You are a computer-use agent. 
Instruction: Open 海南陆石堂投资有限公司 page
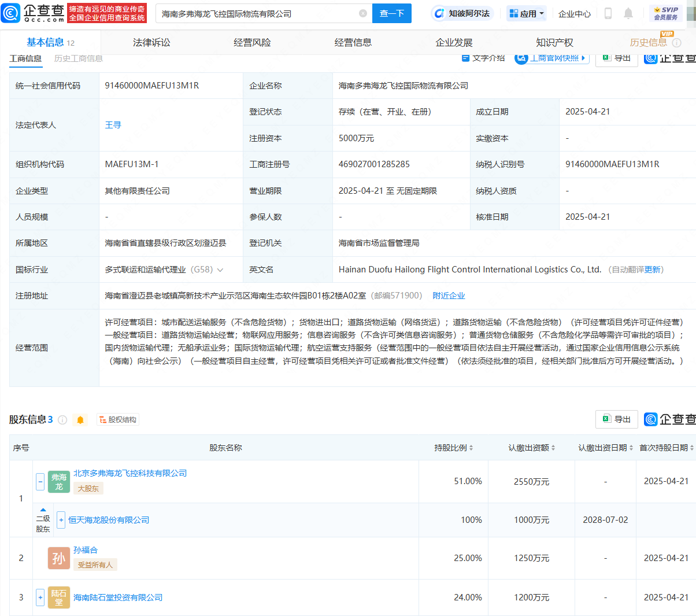(118, 597)
